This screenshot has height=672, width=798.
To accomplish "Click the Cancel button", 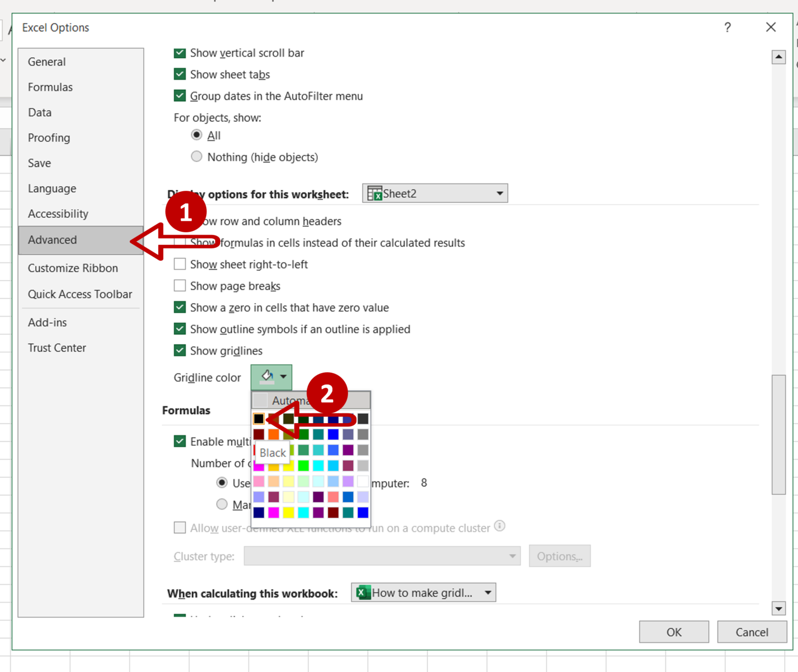I will point(752,632).
